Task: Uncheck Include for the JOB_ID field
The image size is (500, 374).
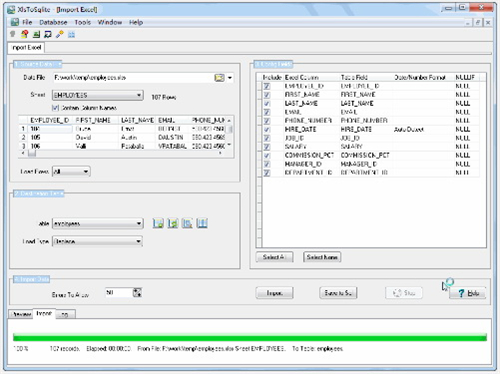Action: [267, 138]
